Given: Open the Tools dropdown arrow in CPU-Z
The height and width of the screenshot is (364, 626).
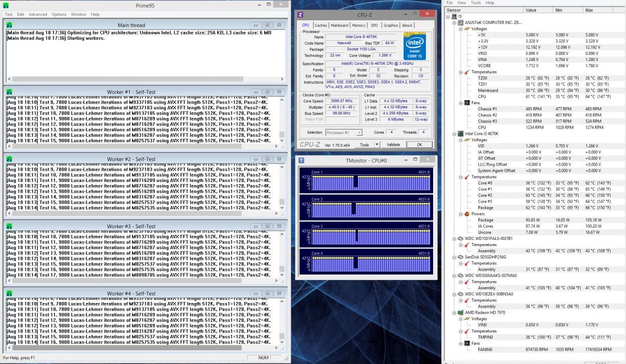Looking at the screenshot, I should [x=377, y=144].
